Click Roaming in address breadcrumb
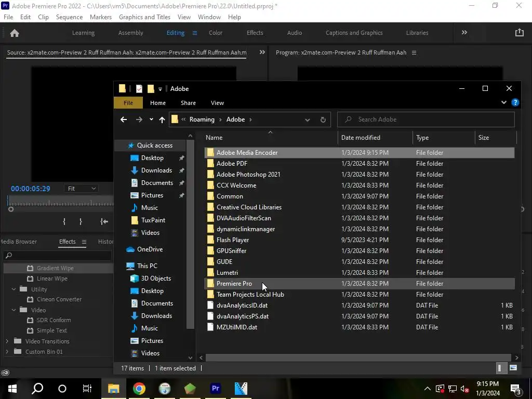Image resolution: width=532 pixels, height=399 pixels. pos(202,119)
